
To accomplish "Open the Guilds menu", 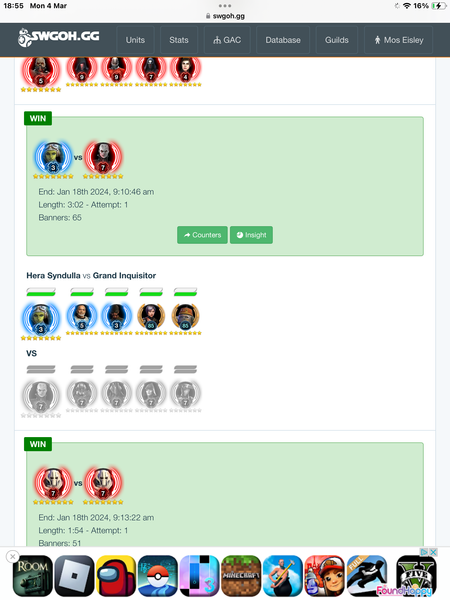I will coord(337,40).
